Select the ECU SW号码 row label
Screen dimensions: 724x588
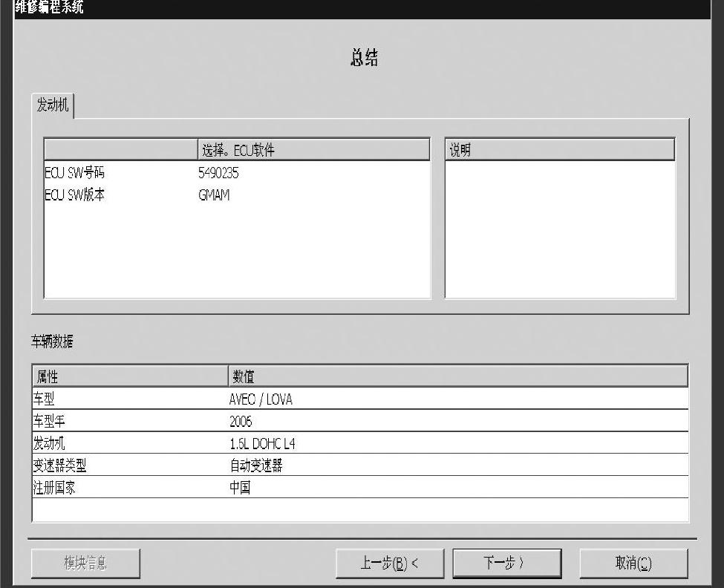tap(75, 174)
